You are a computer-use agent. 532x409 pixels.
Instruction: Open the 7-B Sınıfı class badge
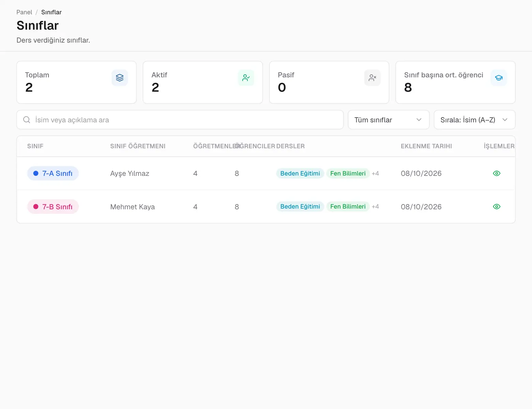(x=53, y=207)
